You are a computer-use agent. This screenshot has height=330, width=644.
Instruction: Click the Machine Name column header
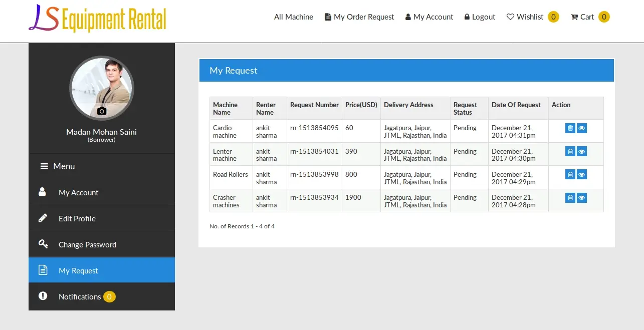(x=231, y=108)
